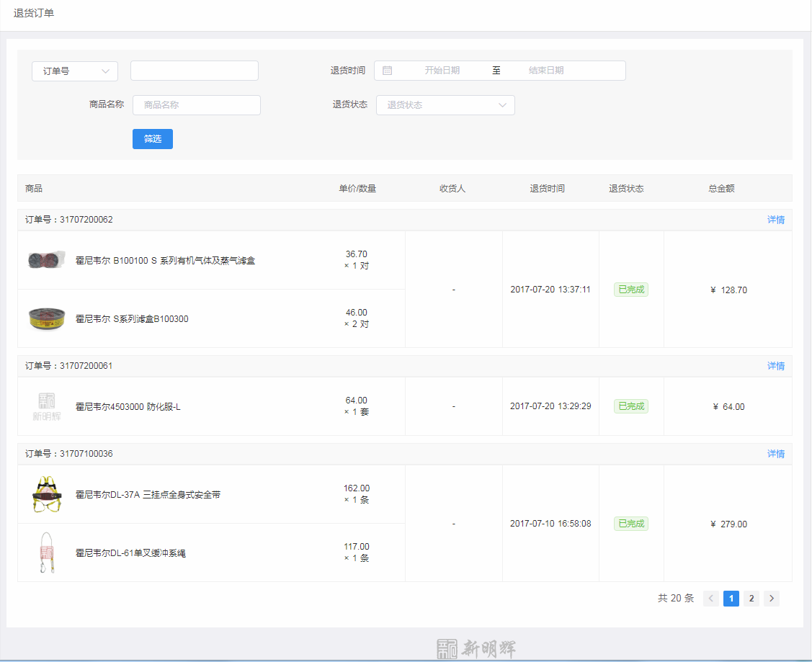Click the 退货时间 column header
This screenshot has width=812, height=662.
click(548, 189)
